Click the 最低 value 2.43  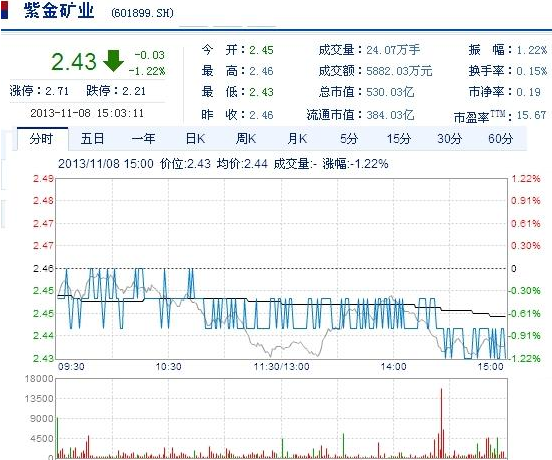point(261,92)
